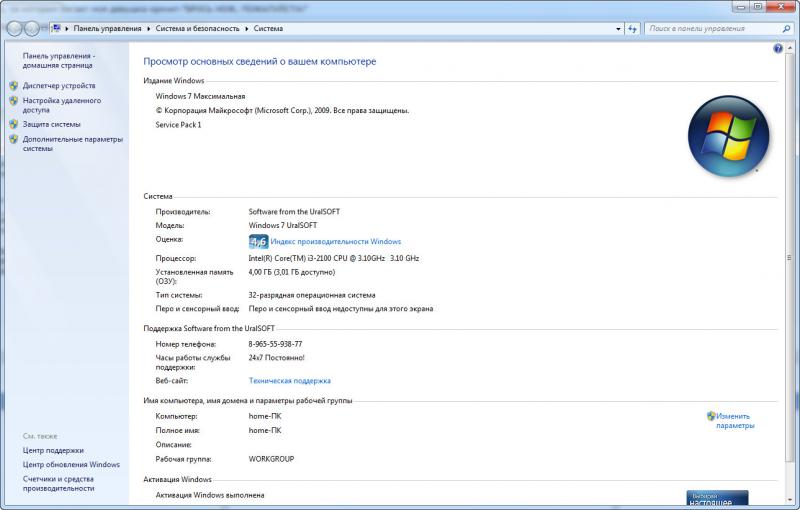Viewport: 800px width, 510px height.
Task: Click the magnifier icon in the search box
Action: point(786,29)
